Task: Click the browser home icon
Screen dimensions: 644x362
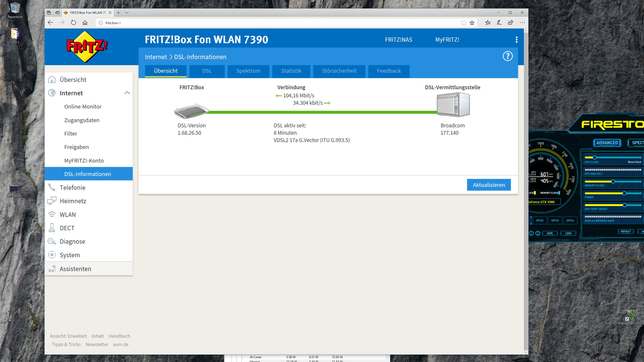Action: [85, 23]
